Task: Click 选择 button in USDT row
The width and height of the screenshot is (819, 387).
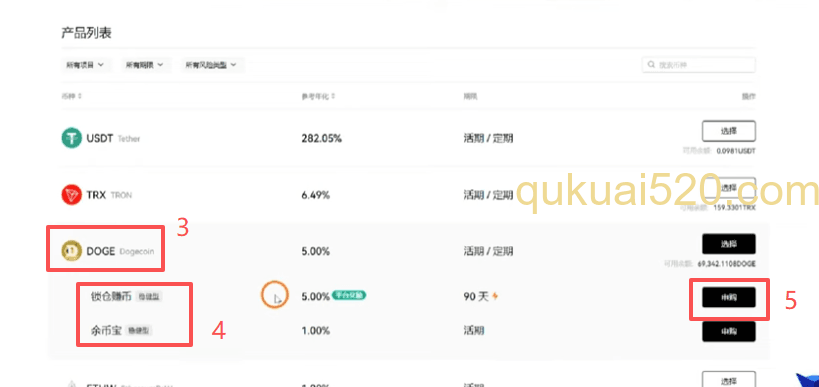Action: coord(729,131)
